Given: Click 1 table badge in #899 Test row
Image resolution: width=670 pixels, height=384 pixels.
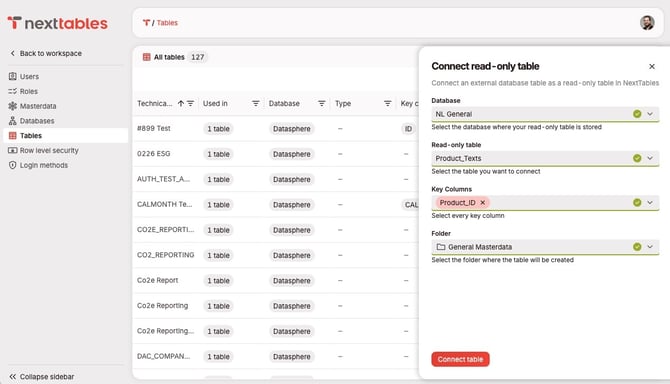Looking at the screenshot, I should (218, 129).
